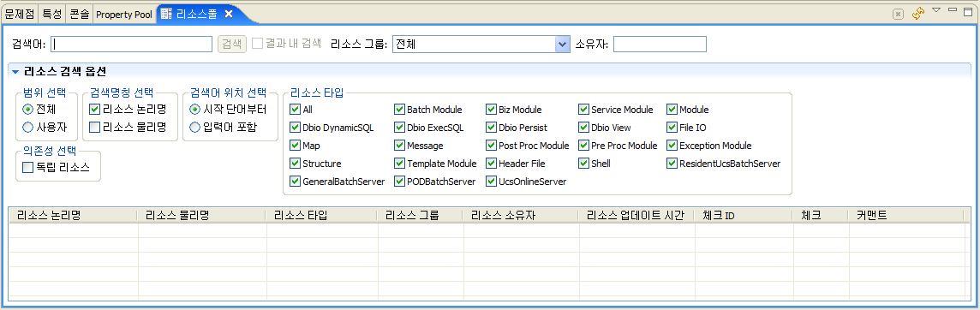Sort by the 리소스 논리명 column header
This screenshot has height=310, width=980.
pyautogui.click(x=73, y=215)
